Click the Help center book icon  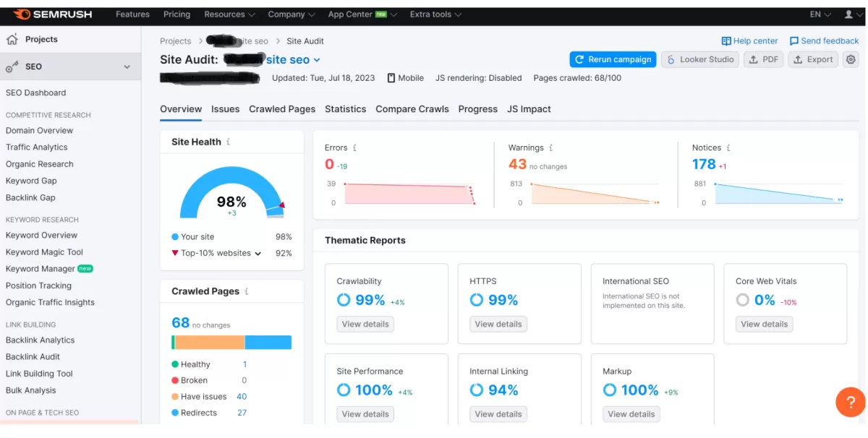pyautogui.click(x=726, y=41)
